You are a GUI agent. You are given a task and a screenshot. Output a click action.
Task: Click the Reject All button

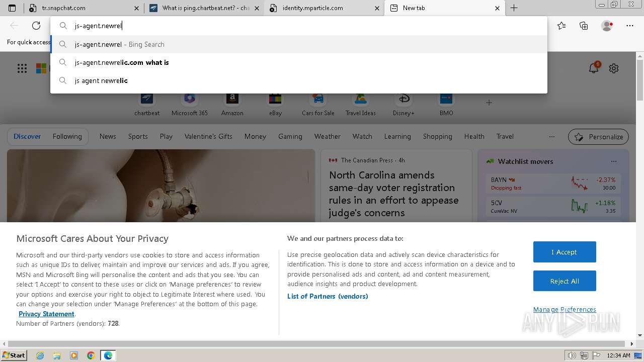point(565,281)
